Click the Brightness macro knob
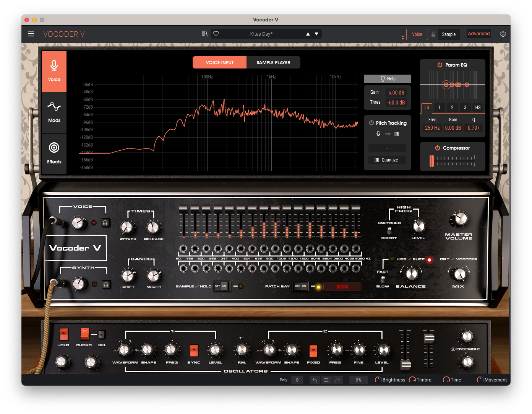The image size is (532, 414). click(x=378, y=380)
